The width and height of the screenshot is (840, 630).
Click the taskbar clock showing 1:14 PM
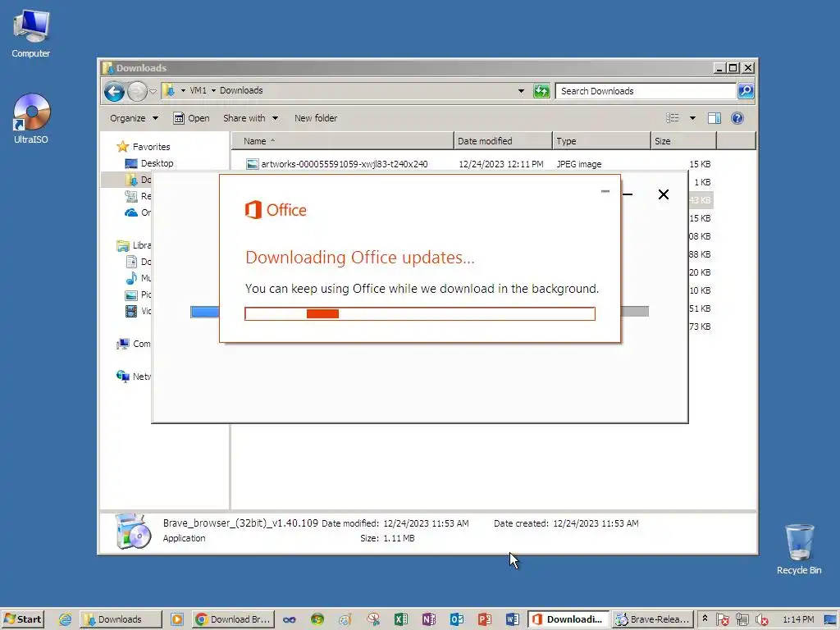(798, 619)
